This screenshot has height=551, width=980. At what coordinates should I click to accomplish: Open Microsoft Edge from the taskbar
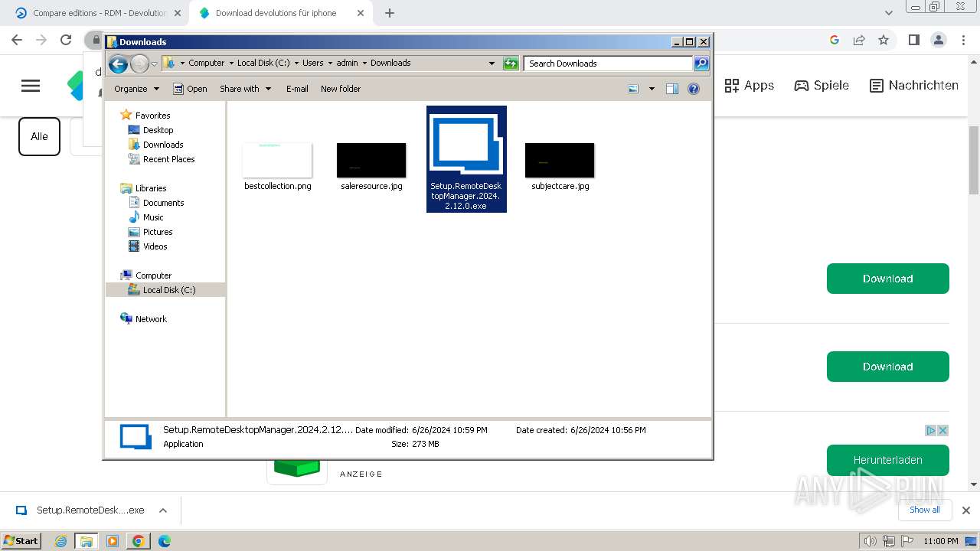pyautogui.click(x=164, y=541)
